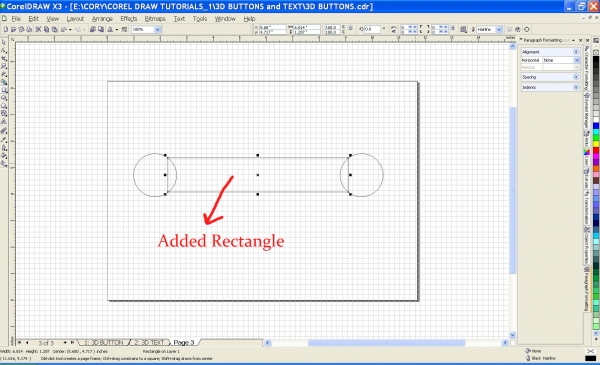600x365 pixels.
Task: Select the Crop tool in the toolbox
Action: coord(4,58)
